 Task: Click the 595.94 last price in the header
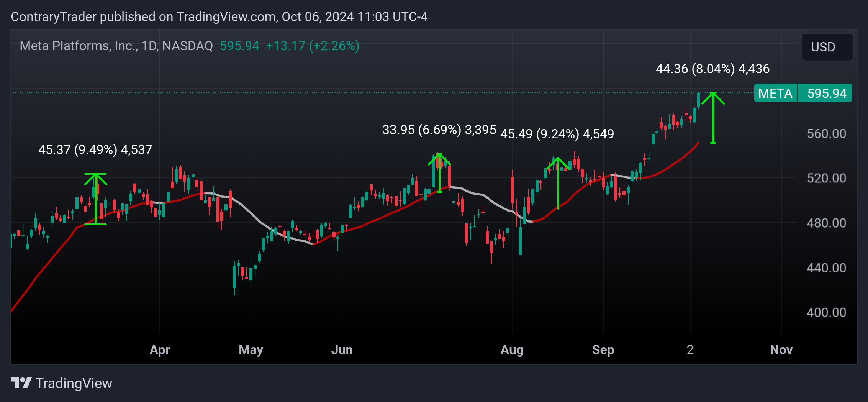tap(239, 46)
